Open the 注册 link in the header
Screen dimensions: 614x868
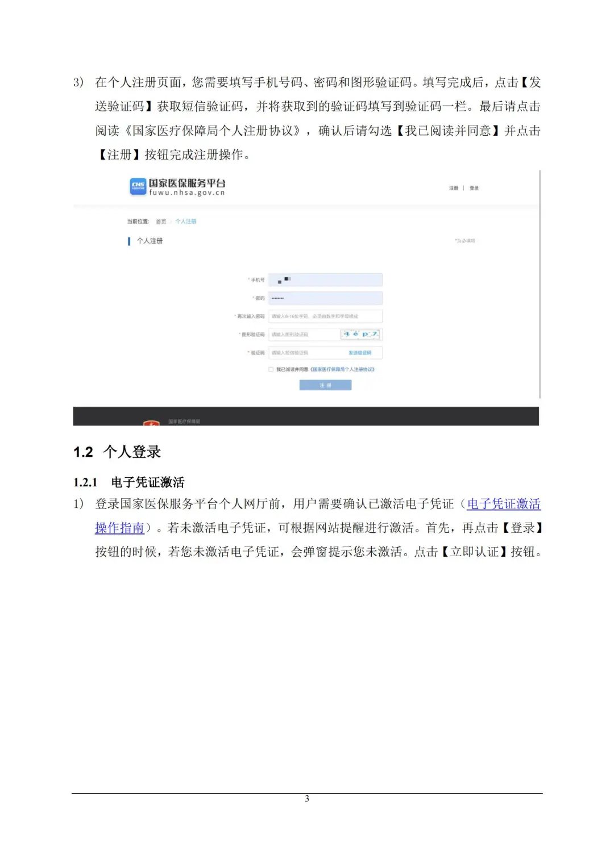pos(453,188)
